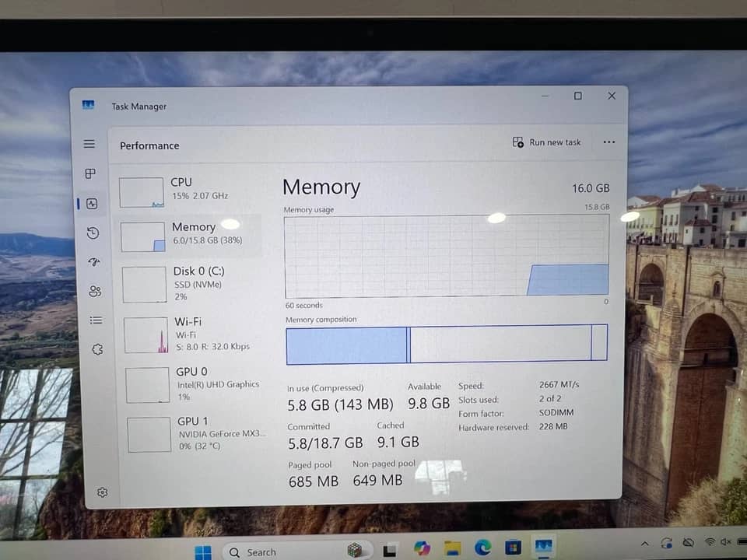
Task: Click the Memory usage graph area
Action: (447, 257)
